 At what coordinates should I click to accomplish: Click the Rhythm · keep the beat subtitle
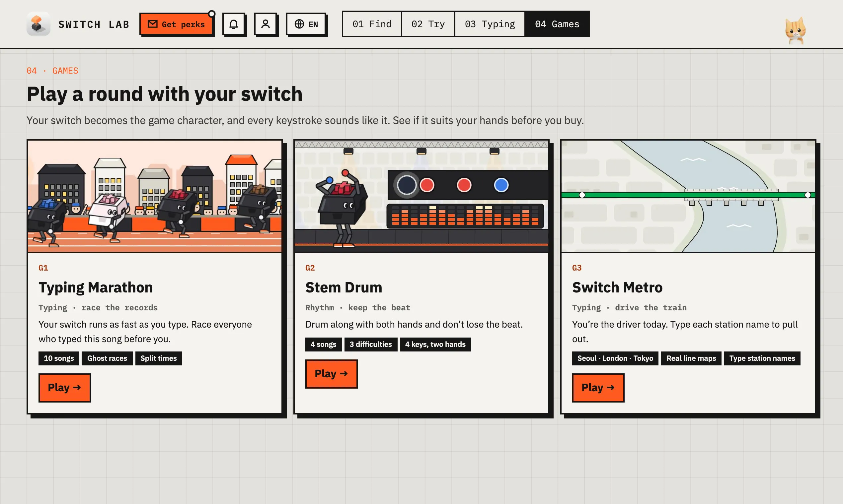(x=357, y=308)
